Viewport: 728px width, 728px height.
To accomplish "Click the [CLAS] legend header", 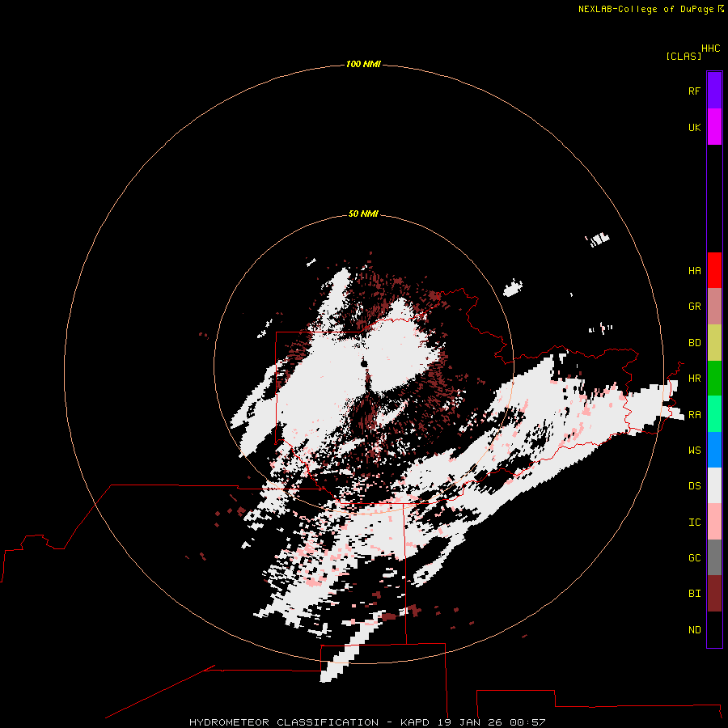I will pyautogui.click(x=684, y=56).
